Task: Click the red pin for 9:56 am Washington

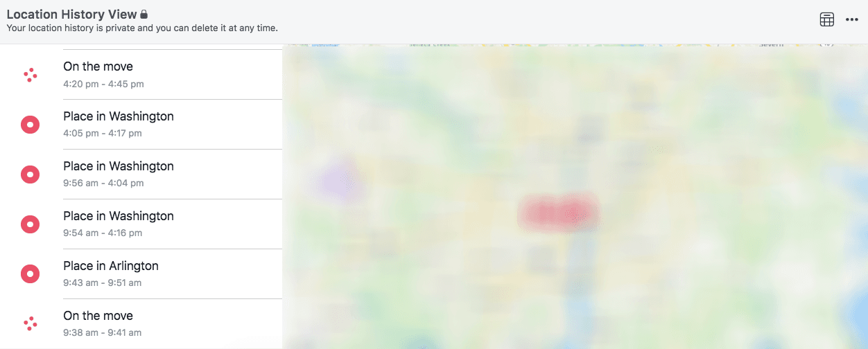Action: [30, 174]
